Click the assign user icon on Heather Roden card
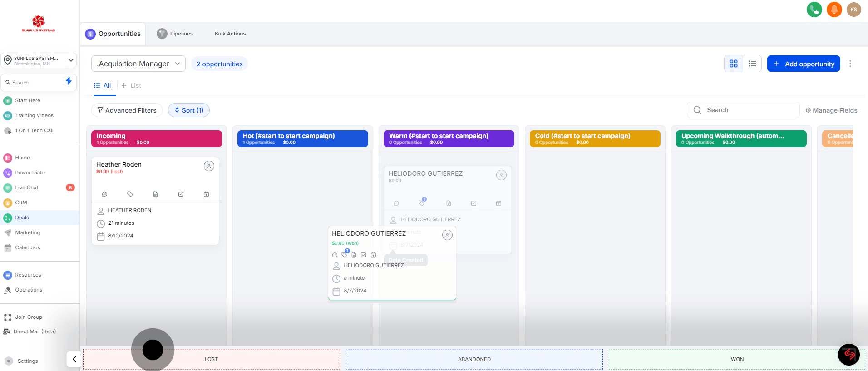This screenshot has height=371, width=868. [209, 166]
